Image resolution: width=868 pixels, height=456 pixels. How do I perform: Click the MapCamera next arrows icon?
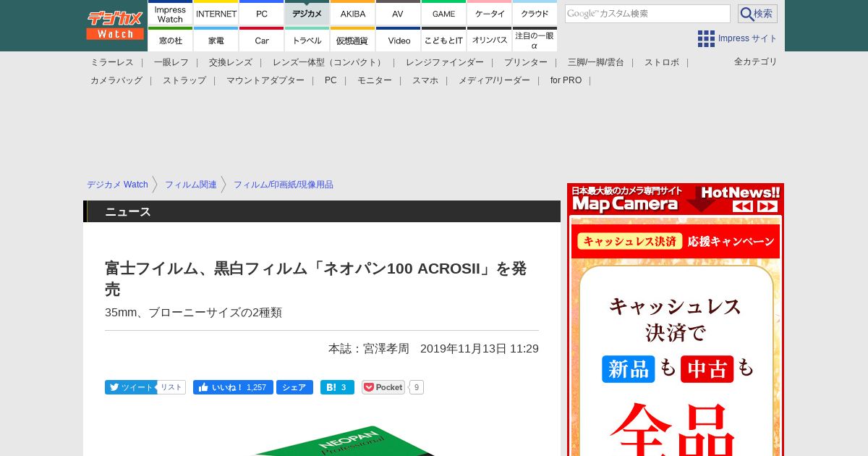[767, 206]
